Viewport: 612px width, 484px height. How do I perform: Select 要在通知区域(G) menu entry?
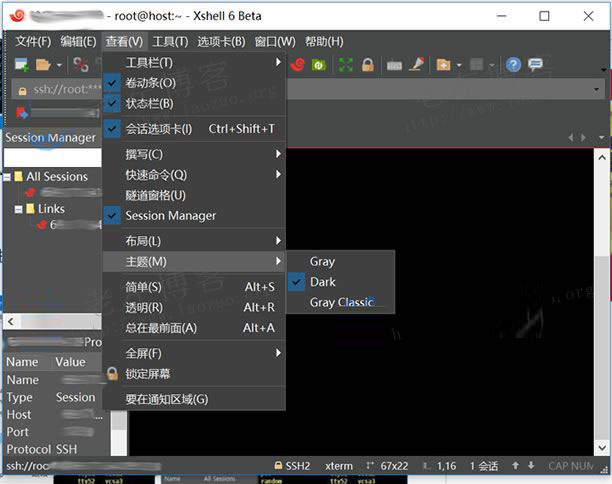point(194,399)
